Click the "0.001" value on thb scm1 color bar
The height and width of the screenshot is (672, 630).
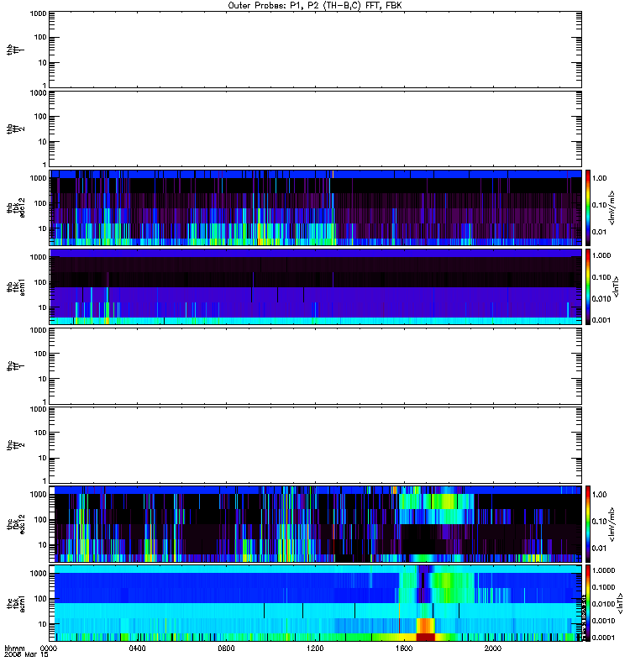(x=601, y=320)
